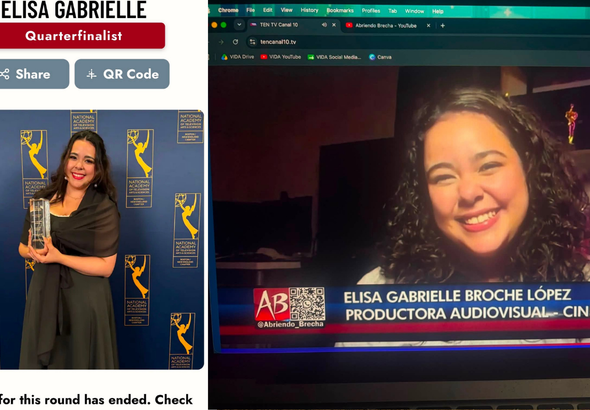Click the red Quarterfinalist badge
This screenshot has height=410, width=590.
pos(82,36)
